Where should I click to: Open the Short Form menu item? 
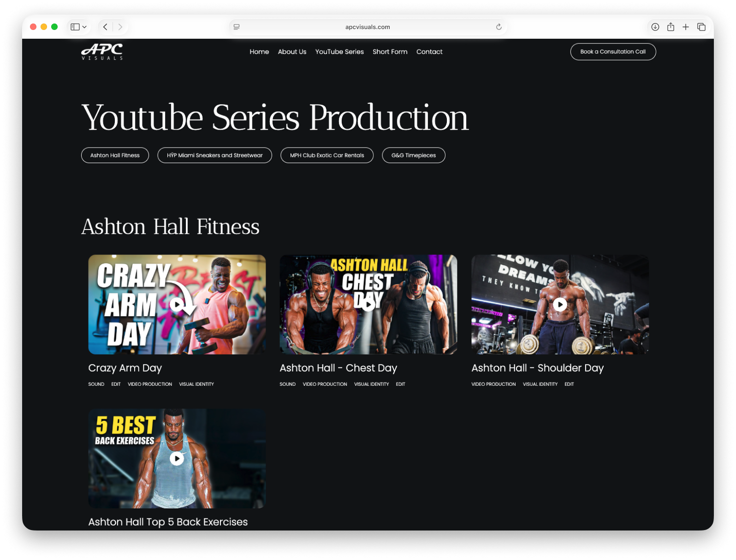tap(390, 52)
